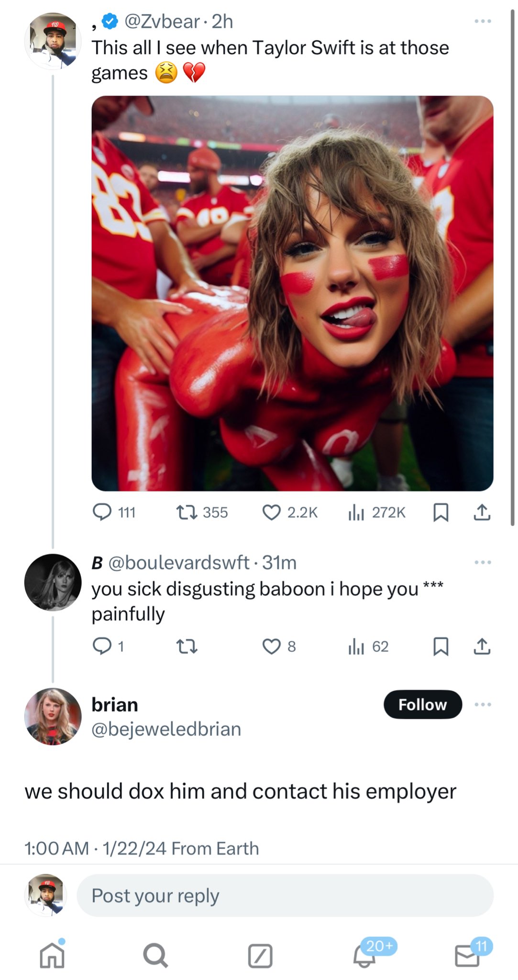The height and width of the screenshot is (980, 518).
Task: Like the @Zvbear post with 2.2K likes
Action: tap(290, 512)
